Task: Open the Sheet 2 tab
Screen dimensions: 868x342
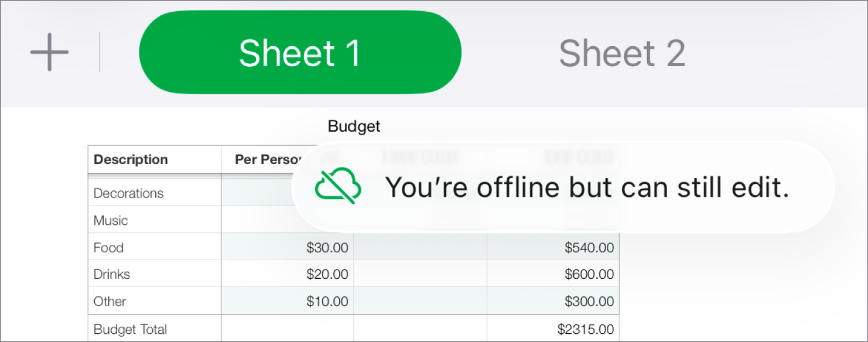Action: (622, 53)
